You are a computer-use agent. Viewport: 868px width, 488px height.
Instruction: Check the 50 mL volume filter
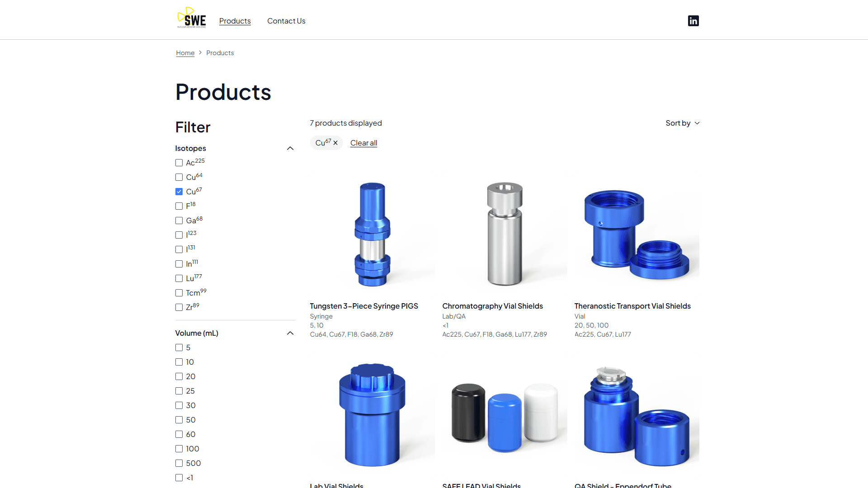(179, 420)
